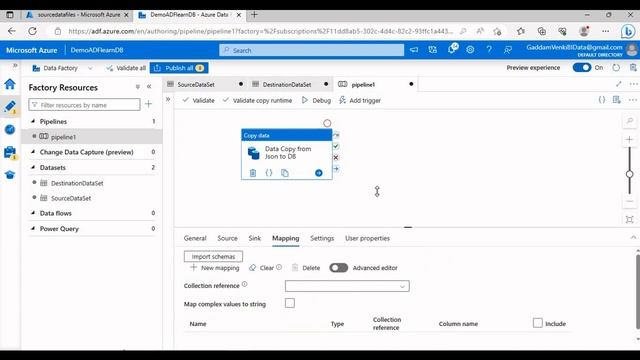
Task: Collapse the Factory Resources panel
Action: pos(149,87)
